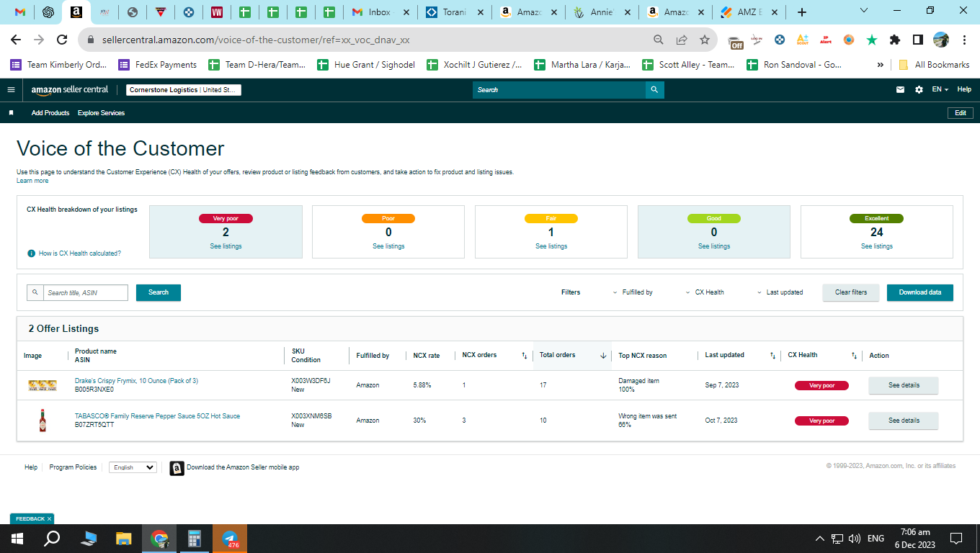Image resolution: width=980 pixels, height=553 pixels.
Task: Click the Drake's Crispy Frymix product thumbnail
Action: coord(43,385)
